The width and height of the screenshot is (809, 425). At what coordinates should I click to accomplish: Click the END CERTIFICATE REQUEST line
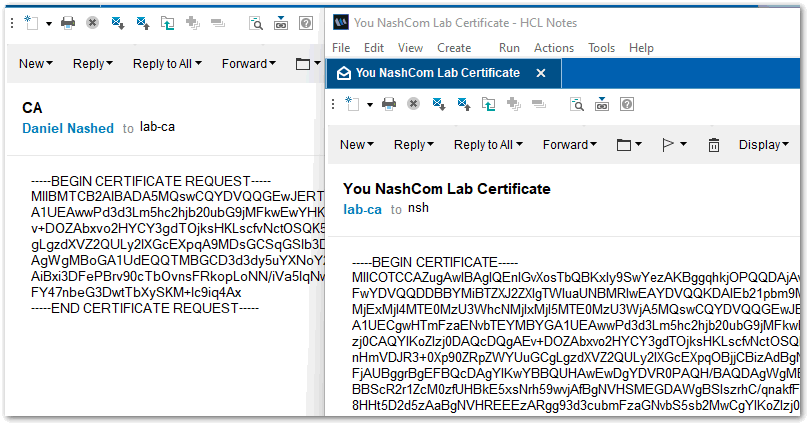coord(145,308)
